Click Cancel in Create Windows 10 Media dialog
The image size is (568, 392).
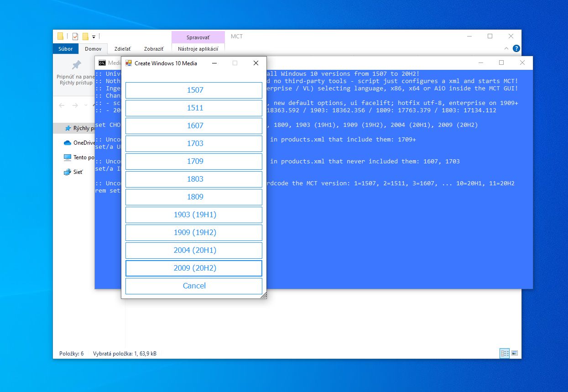click(194, 286)
